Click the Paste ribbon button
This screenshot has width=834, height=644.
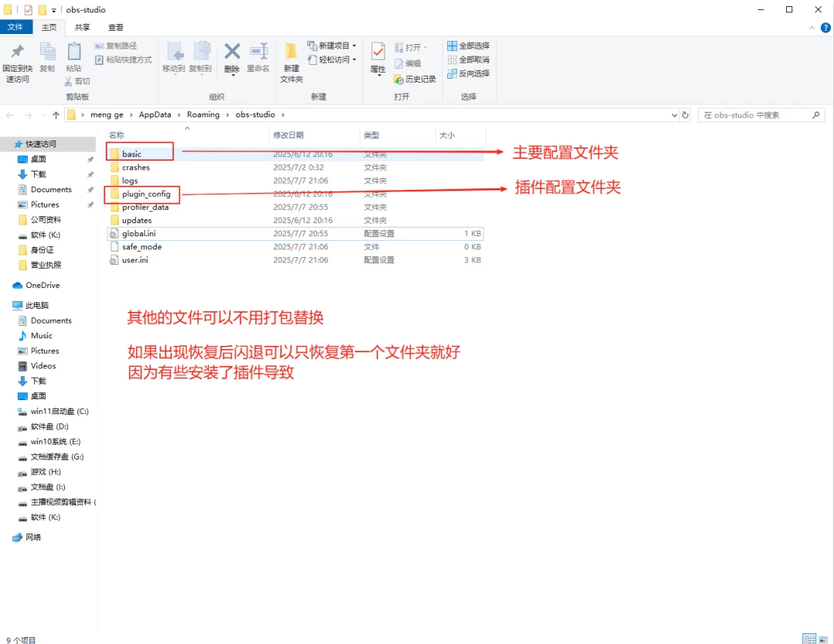[x=74, y=57]
